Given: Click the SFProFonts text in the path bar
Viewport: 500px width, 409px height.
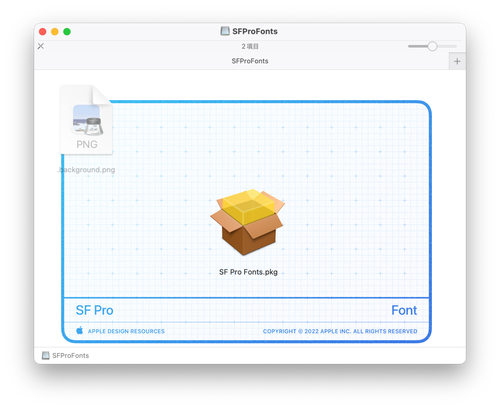Looking at the screenshot, I should click(71, 355).
